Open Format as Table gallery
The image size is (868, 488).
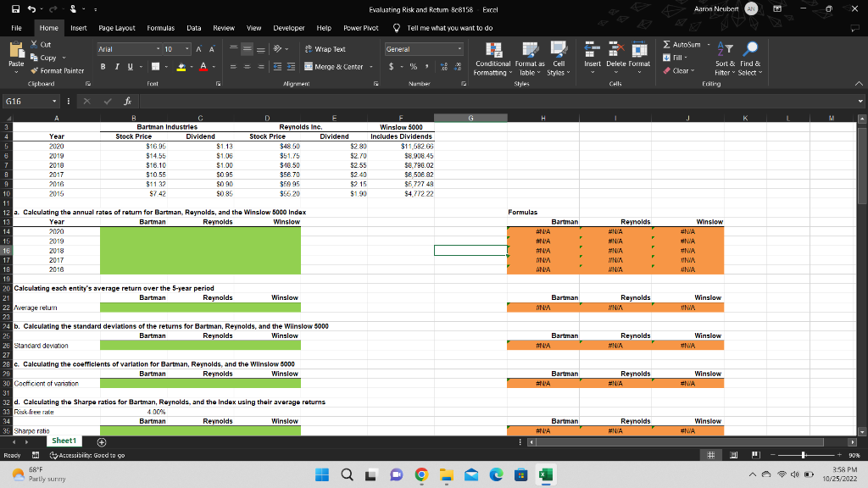pos(530,58)
